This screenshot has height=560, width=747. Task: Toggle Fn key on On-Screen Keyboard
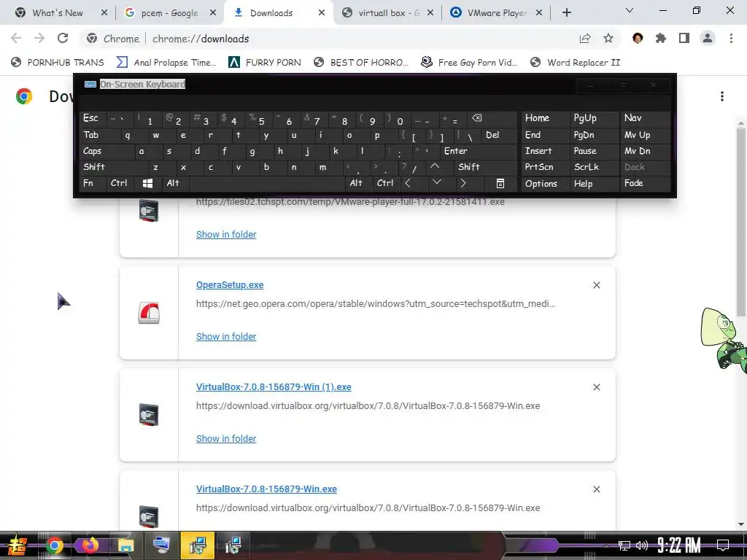(93, 183)
